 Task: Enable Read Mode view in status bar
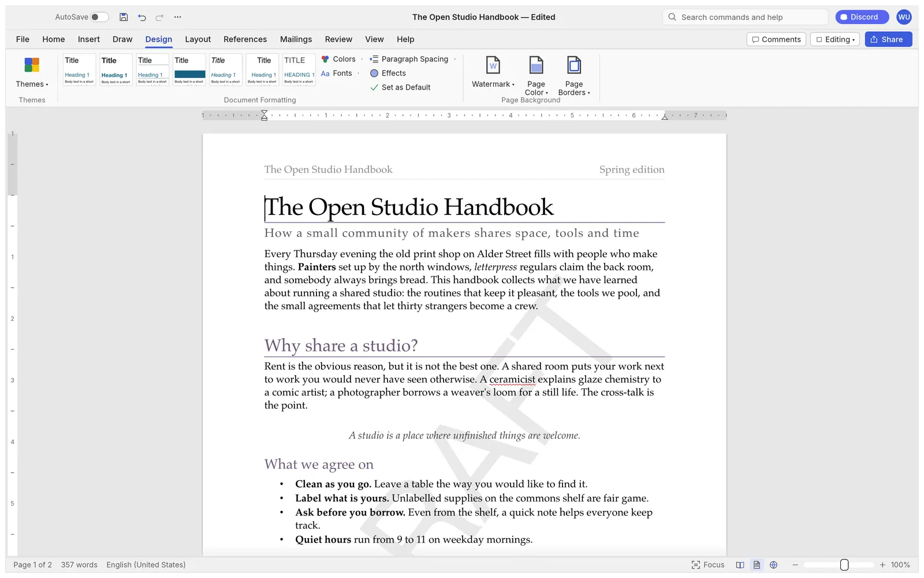click(740, 565)
